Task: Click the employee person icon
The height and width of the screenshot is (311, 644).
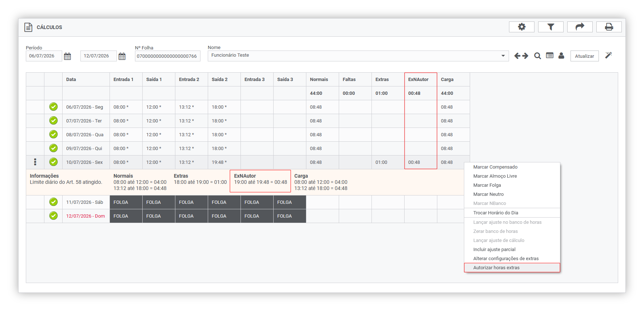Action: tap(561, 56)
